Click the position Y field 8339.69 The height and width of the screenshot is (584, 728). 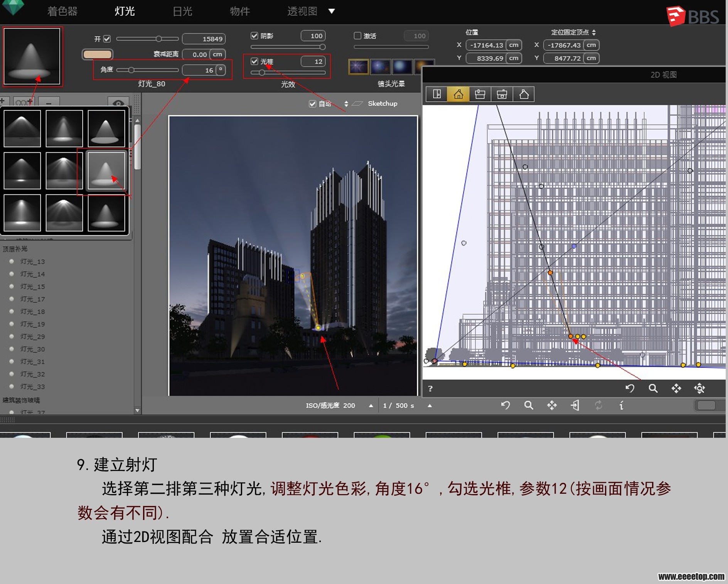(x=486, y=58)
